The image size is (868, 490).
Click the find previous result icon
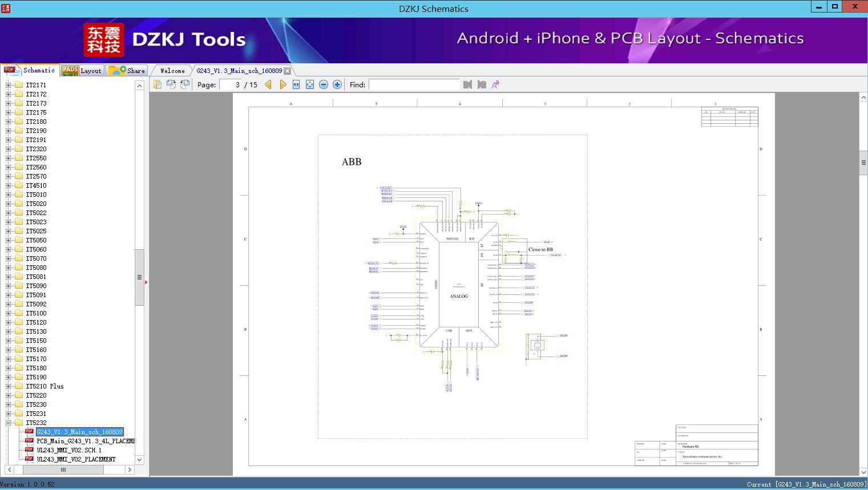468,84
